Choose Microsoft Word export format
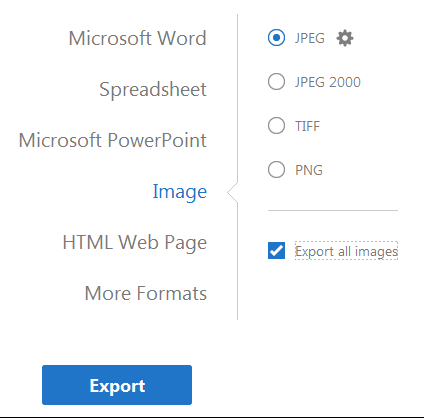 [x=137, y=38]
